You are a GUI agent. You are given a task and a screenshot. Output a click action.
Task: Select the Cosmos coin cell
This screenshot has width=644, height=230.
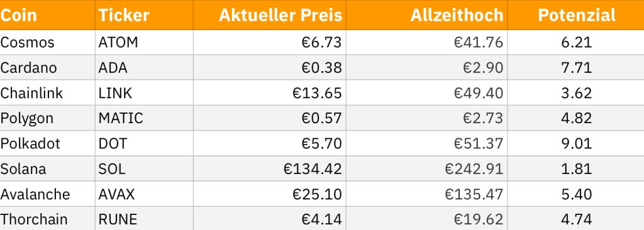click(x=47, y=42)
